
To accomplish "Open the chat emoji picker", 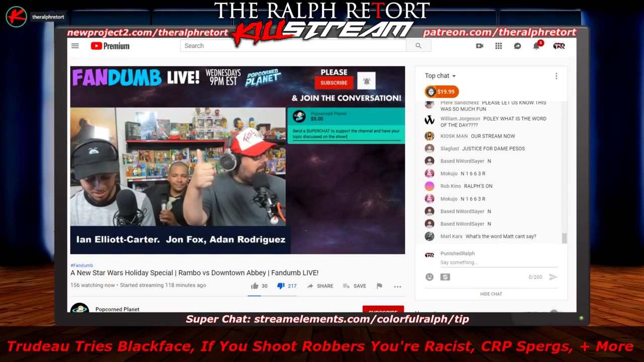I will 429,277.
